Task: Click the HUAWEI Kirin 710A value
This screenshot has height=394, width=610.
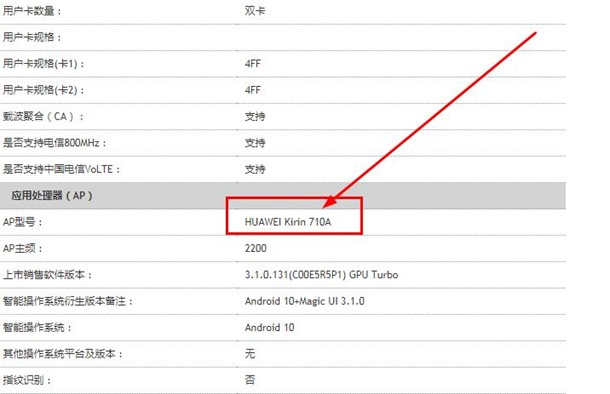Action: click(x=288, y=222)
